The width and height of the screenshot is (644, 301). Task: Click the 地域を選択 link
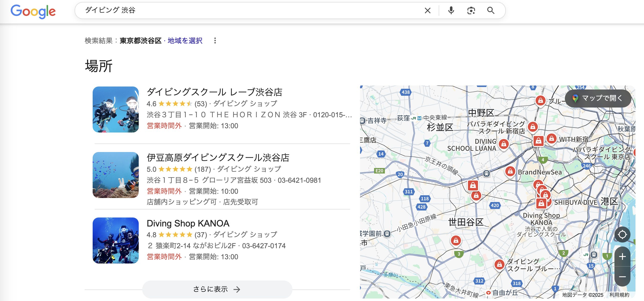coord(185,40)
